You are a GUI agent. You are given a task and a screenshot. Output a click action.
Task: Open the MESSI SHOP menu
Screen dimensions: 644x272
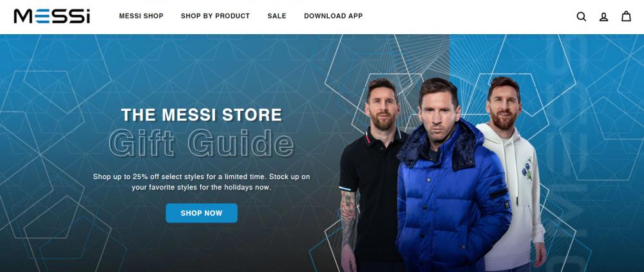click(x=141, y=16)
